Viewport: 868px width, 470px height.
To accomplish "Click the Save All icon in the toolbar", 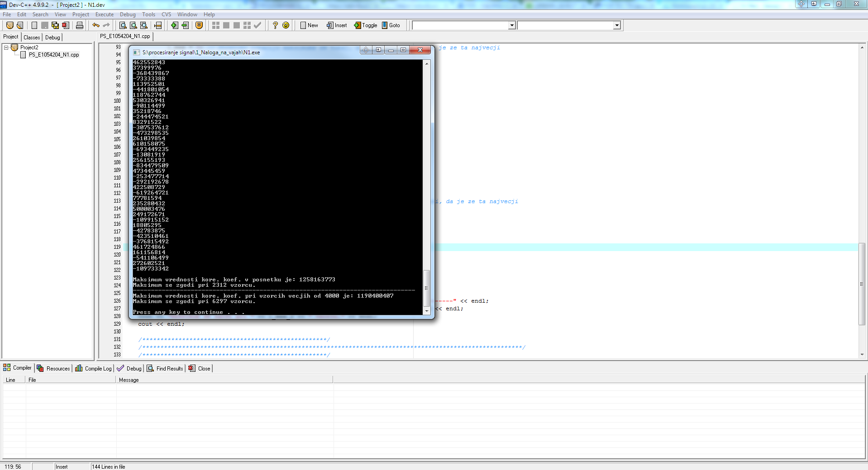I will tap(55, 25).
